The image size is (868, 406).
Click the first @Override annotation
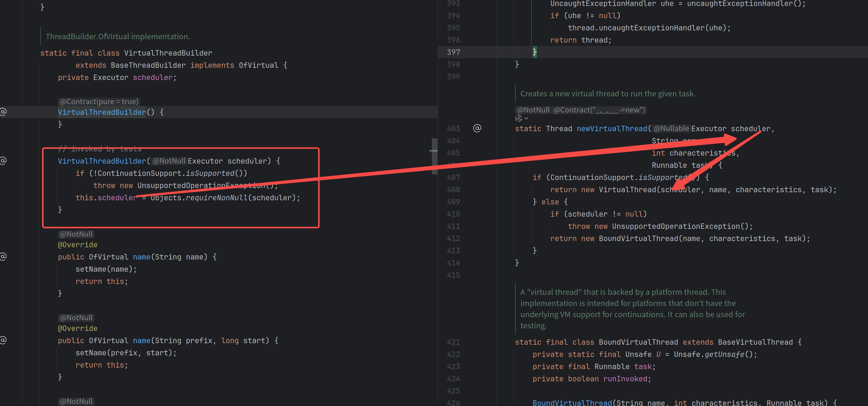(x=78, y=244)
